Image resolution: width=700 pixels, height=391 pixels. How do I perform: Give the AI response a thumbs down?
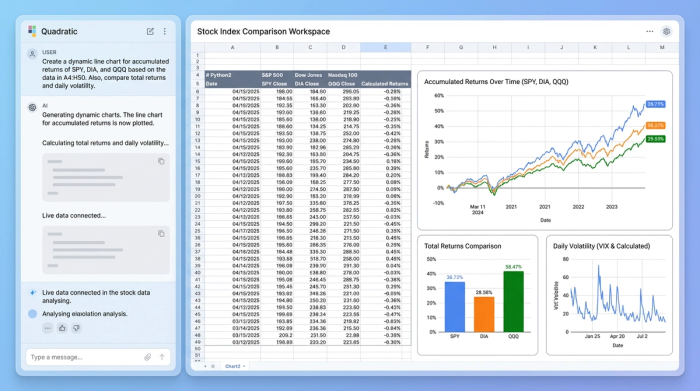pos(76,328)
